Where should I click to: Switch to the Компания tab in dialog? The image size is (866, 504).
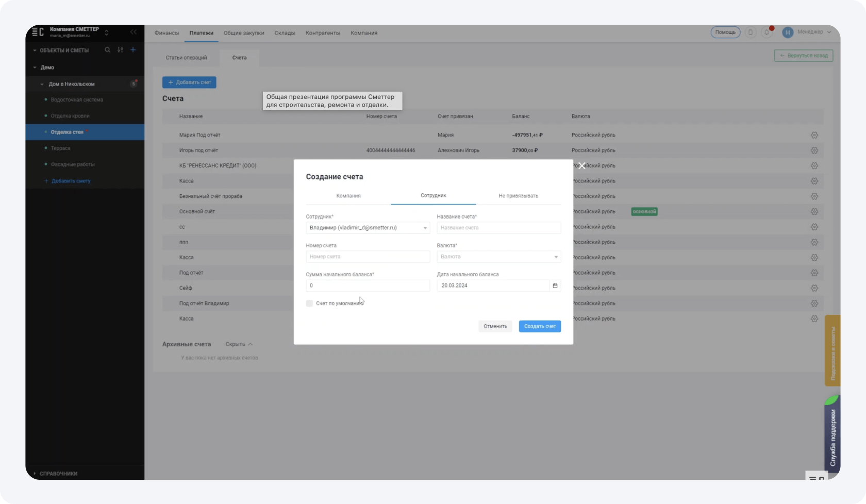348,196
